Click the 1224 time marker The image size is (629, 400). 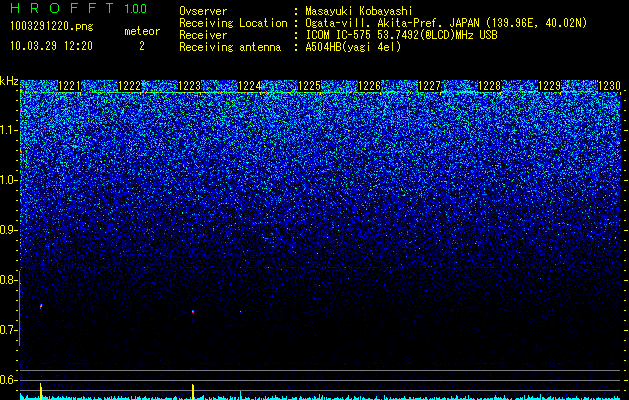[250, 86]
